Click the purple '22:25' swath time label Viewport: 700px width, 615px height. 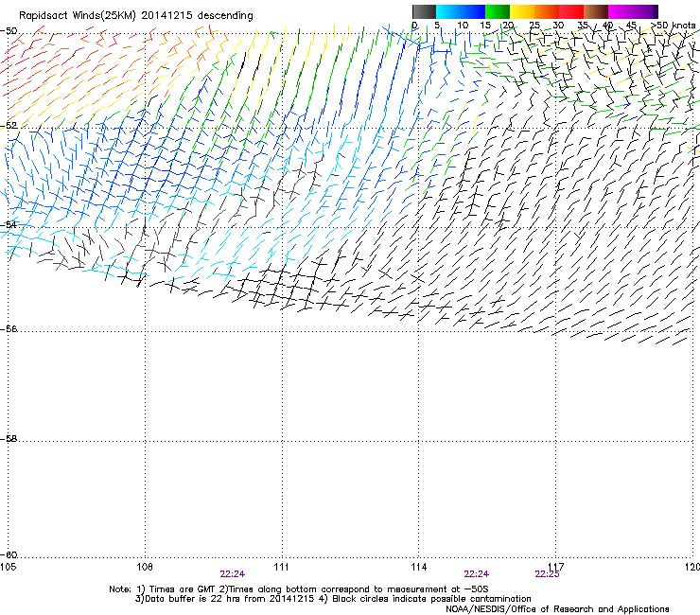pos(547,574)
